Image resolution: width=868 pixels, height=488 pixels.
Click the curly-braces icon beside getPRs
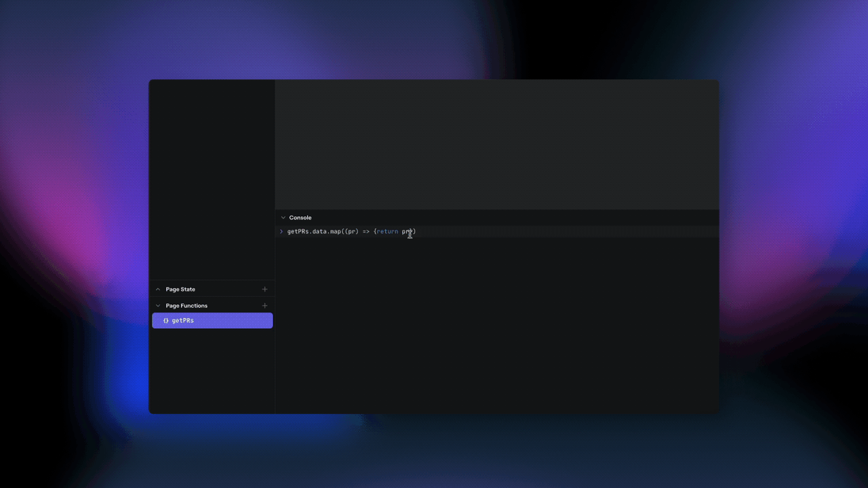tap(165, 320)
